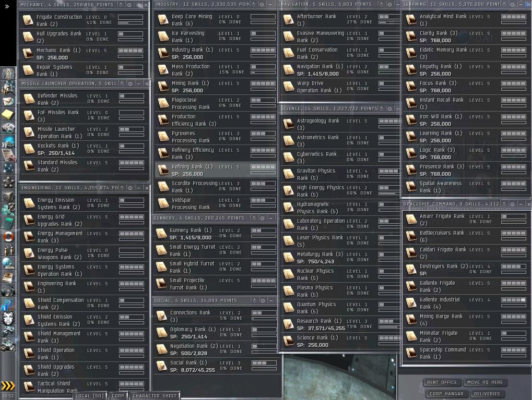This screenshot has width=532, height=400.
Task: Pin the Engineering skills window
Action: tap(122, 188)
